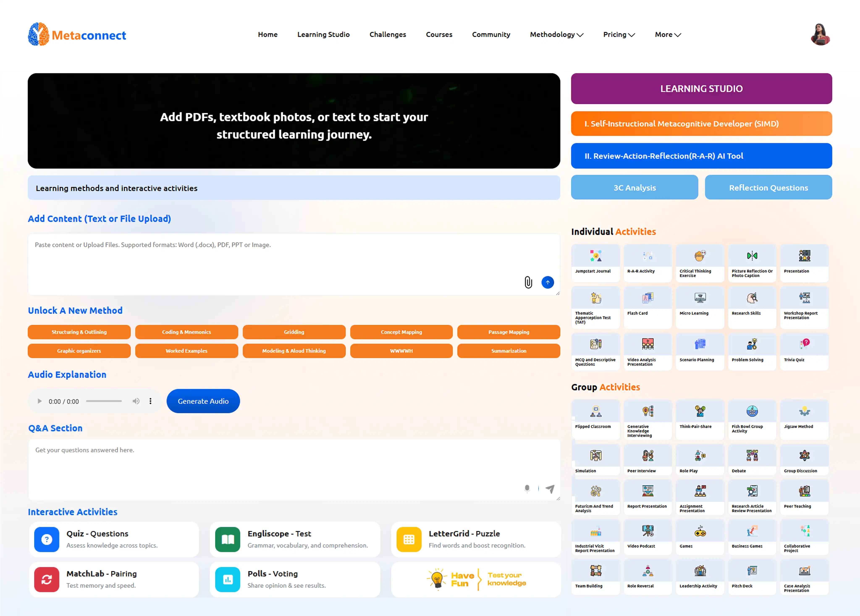Click the microphone icon in Q&A box
This screenshot has width=860, height=616.
click(x=527, y=489)
